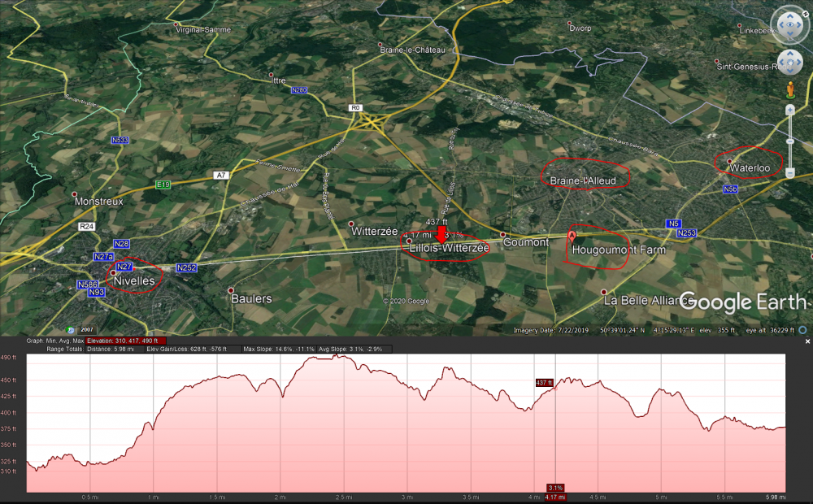Pan map up with Move joystick arrow
Image resolution: width=813 pixels, height=504 pixels.
[790, 54]
